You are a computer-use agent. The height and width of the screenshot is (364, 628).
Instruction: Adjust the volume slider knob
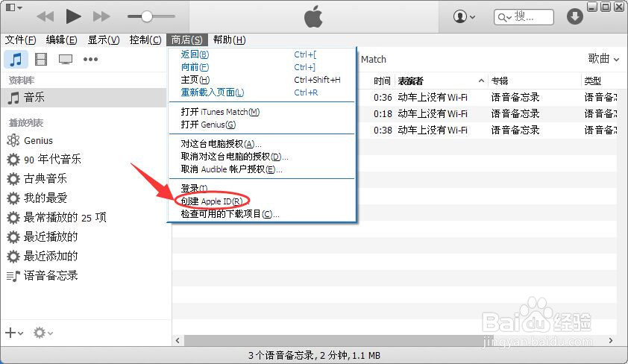pyautogui.click(x=147, y=16)
